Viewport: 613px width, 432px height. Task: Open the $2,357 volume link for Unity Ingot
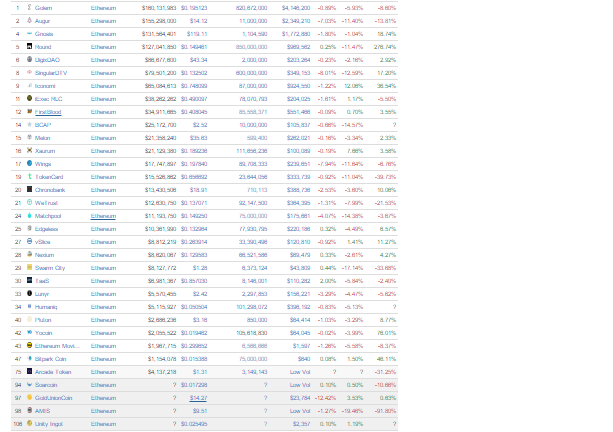(301, 424)
